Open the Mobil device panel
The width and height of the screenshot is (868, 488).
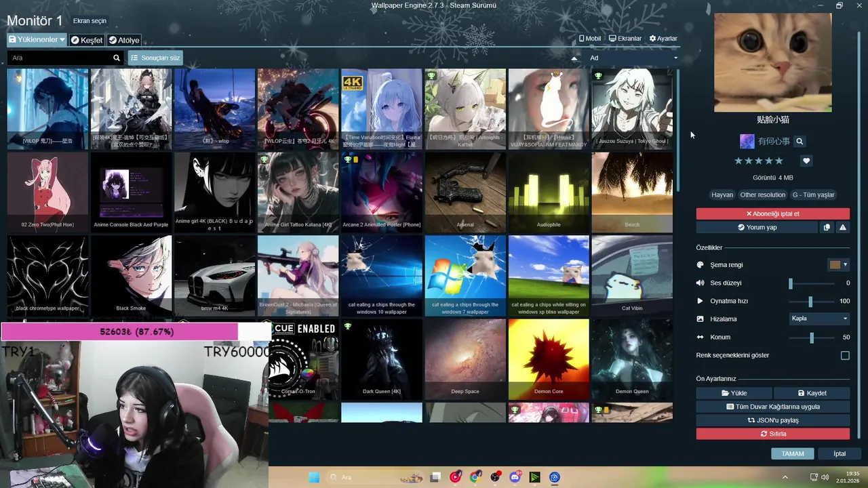click(589, 39)
